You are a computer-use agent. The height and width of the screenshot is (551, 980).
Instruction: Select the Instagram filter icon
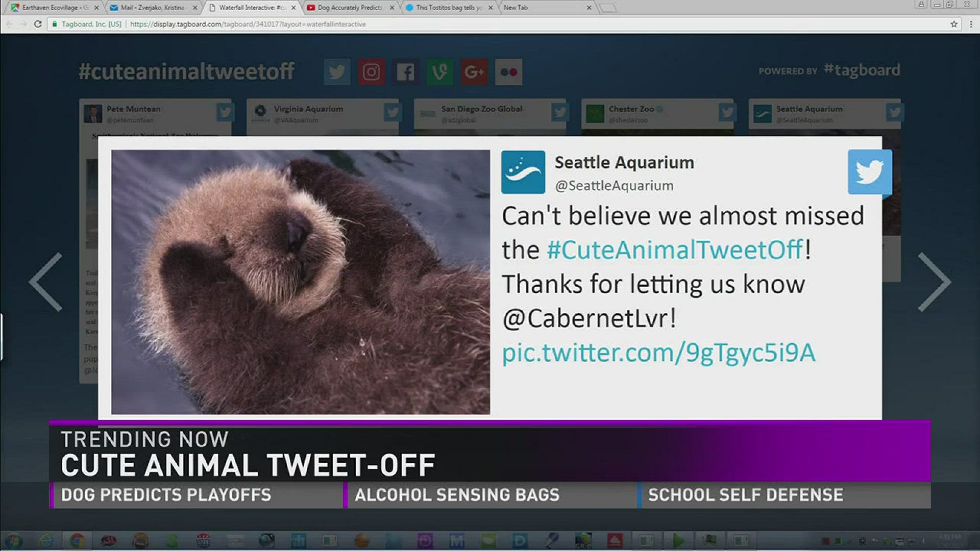371,71
